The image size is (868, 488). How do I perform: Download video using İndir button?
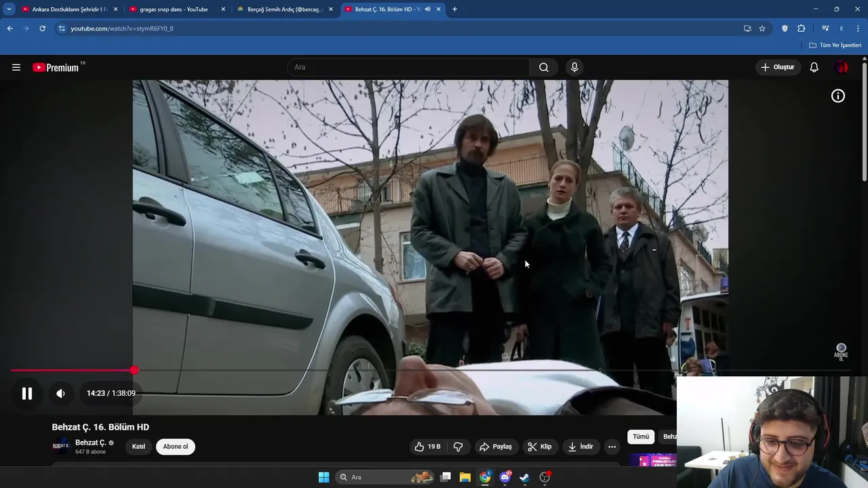[580, 447]
